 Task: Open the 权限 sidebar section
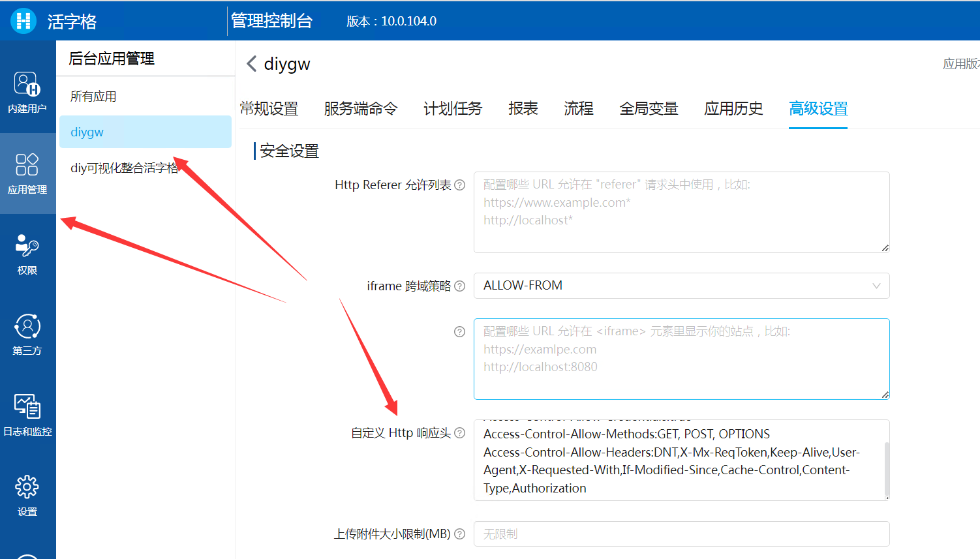[x=27, y=254]
